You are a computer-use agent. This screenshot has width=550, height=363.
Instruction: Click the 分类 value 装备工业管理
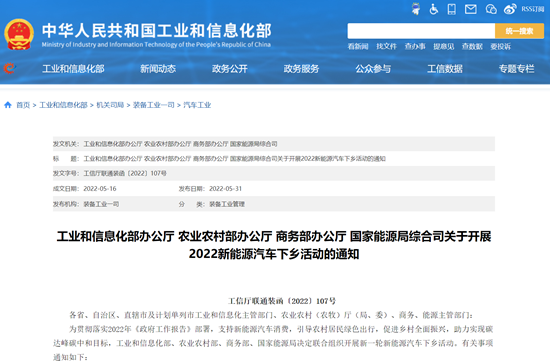(227, 204)
